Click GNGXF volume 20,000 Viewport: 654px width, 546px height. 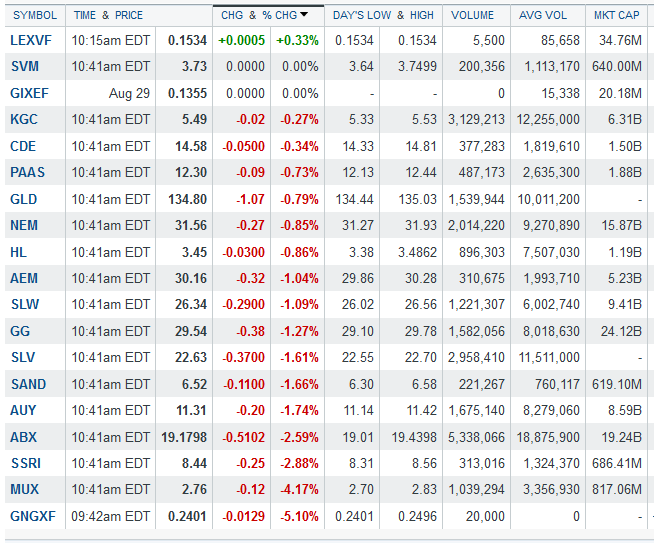[485, 516]
